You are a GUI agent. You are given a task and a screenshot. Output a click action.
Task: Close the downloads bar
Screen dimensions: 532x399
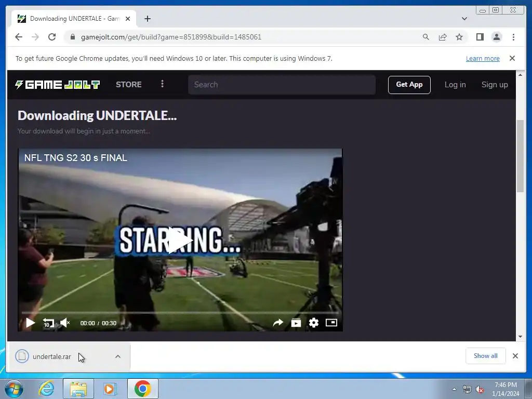(x=515, y=355)
